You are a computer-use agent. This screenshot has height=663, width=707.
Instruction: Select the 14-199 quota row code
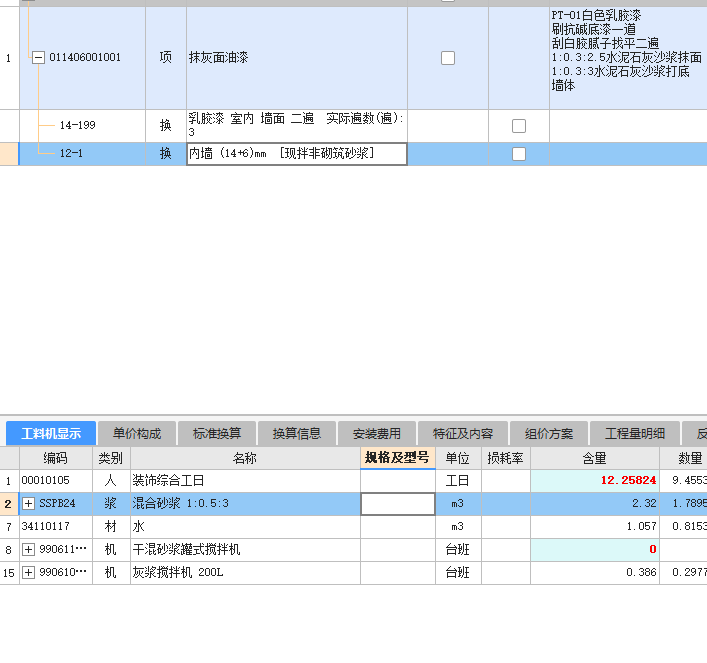point(78,125)
